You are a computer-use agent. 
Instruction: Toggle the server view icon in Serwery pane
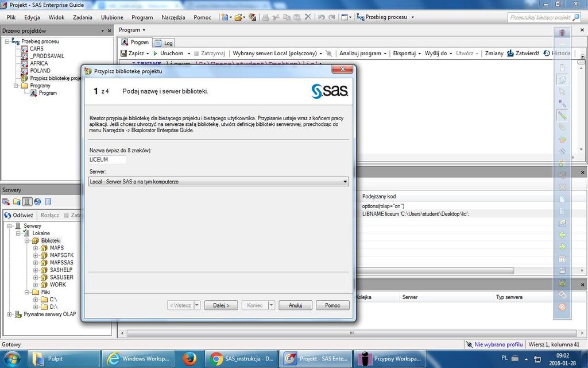[27, 202]
